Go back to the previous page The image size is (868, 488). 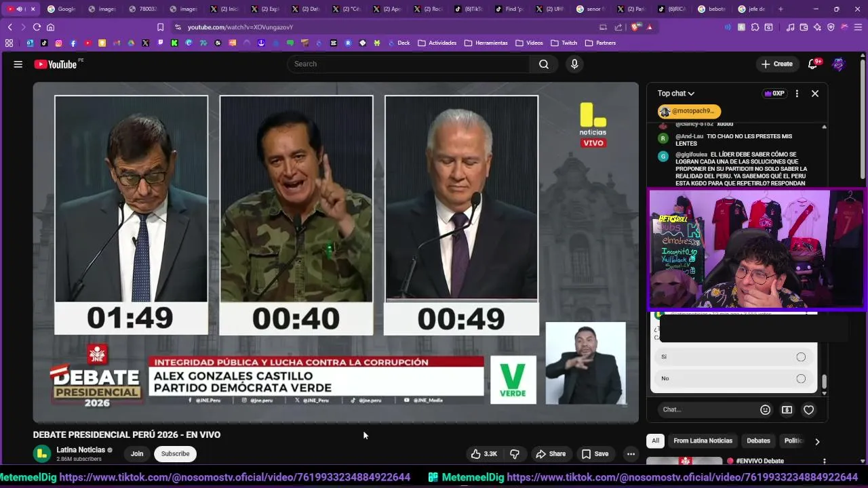[9, 27]
